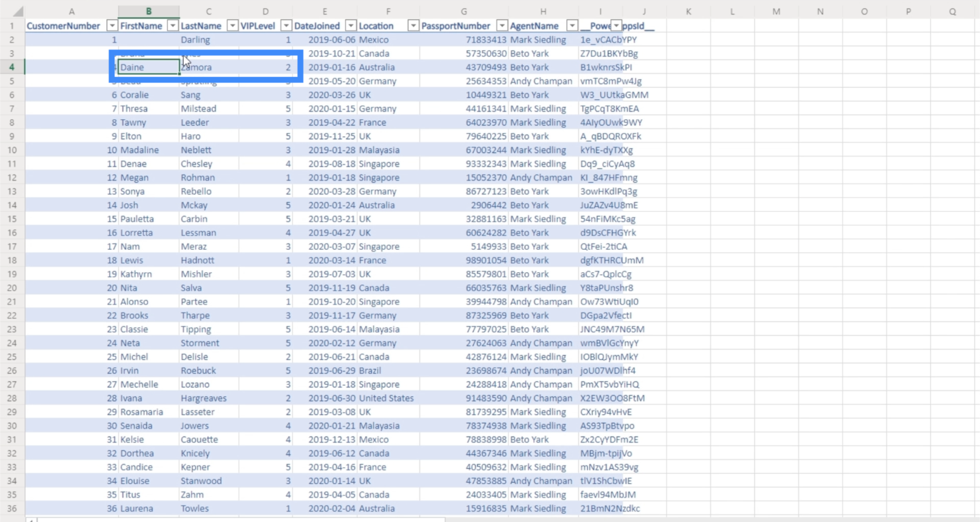
Task: Open the FirstName filter dropdown
Action: click(x=173, y=26)
